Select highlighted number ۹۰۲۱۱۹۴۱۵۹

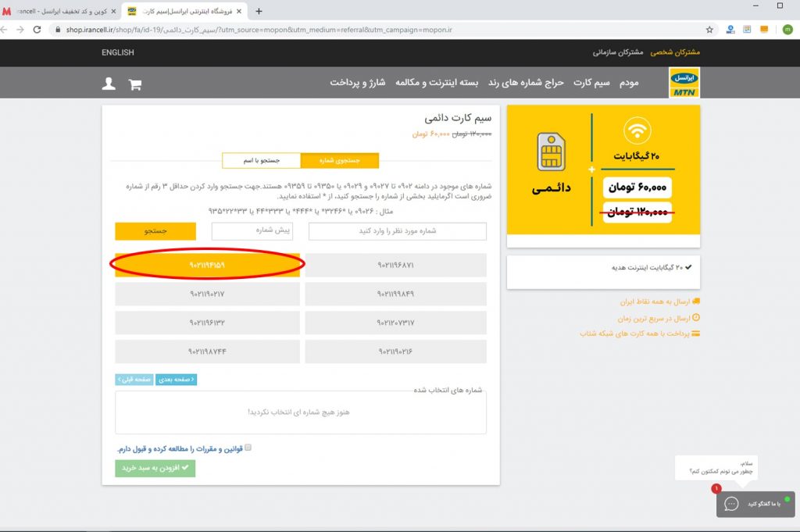pyautogui.click(x=207, y=266)
